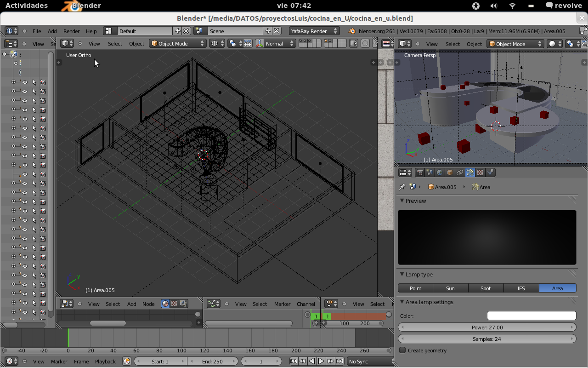
Task: Click the play animation button in the timeline
Action: (321, 362)
